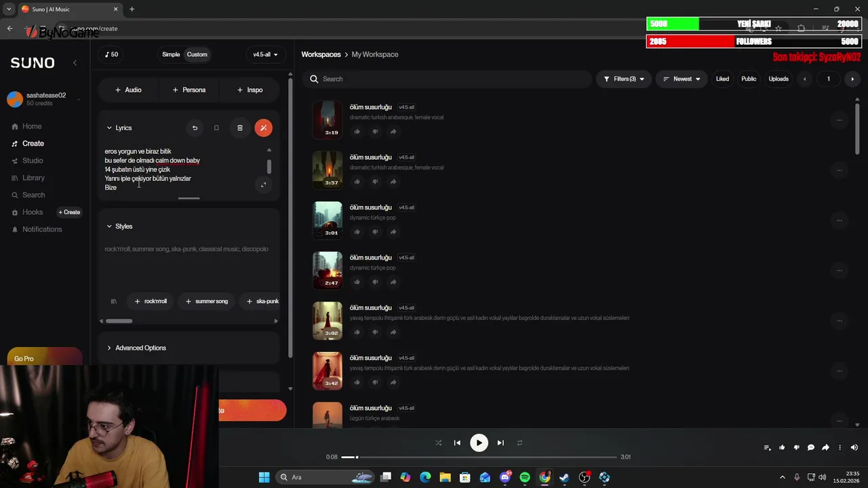Collapse the Suno sidebar with the chevron

[x=75, y=62]
